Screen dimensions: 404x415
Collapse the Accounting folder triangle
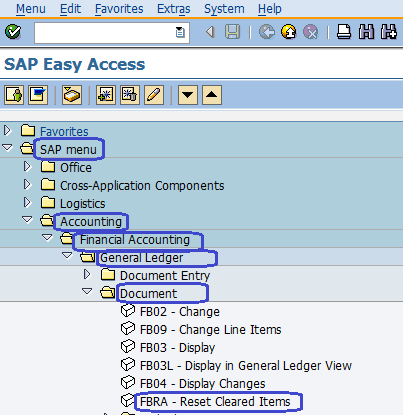pyautogui.click(x=27, y=220)
